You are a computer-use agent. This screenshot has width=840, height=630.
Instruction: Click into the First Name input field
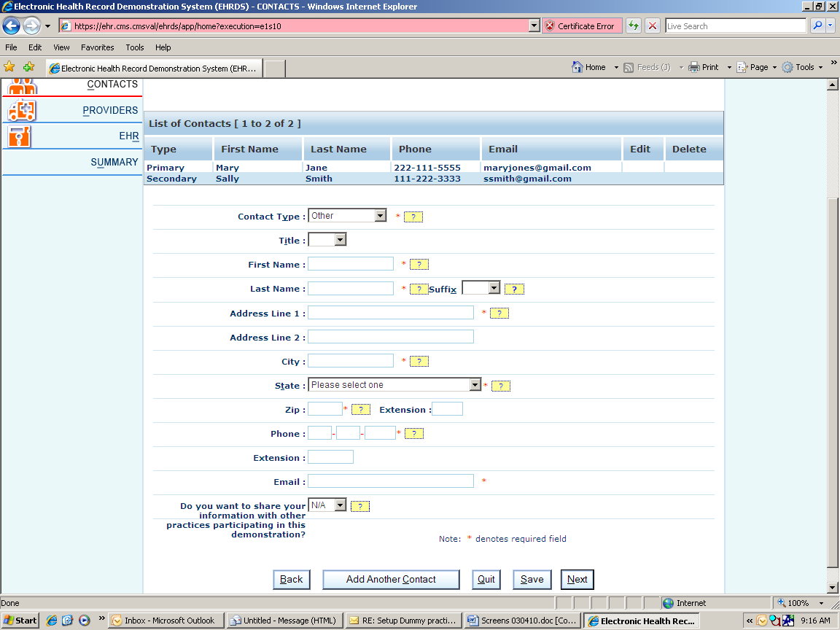pyautogui.click(x=351, y=263)
